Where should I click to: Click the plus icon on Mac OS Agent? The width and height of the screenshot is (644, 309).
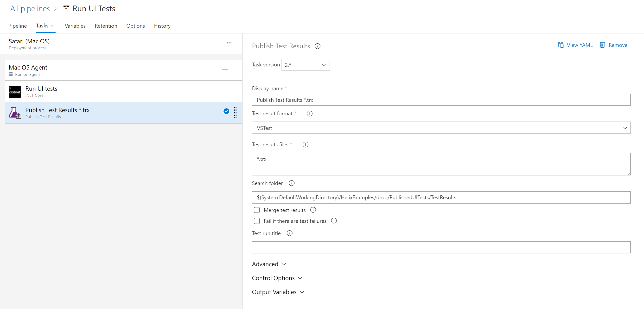[x=225, y=70]
